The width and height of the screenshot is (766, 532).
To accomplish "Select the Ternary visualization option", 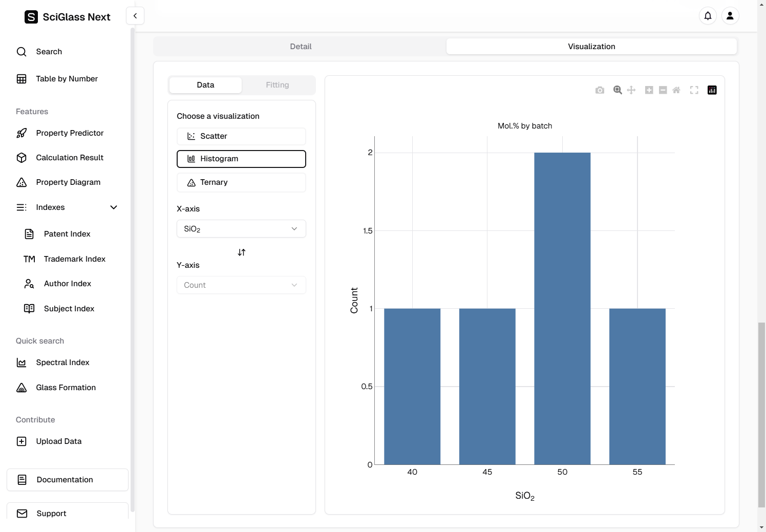I will [x=241, y=182].
